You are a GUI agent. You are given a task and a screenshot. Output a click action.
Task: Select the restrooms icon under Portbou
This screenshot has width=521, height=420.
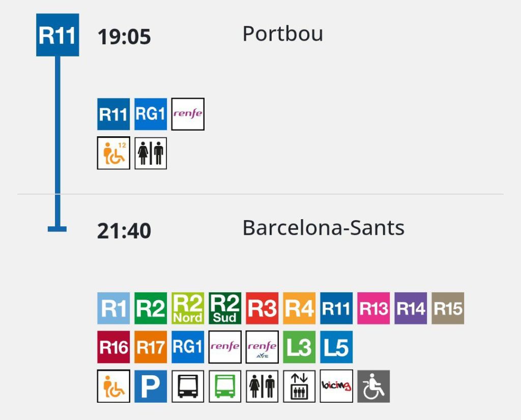[151, 153]
